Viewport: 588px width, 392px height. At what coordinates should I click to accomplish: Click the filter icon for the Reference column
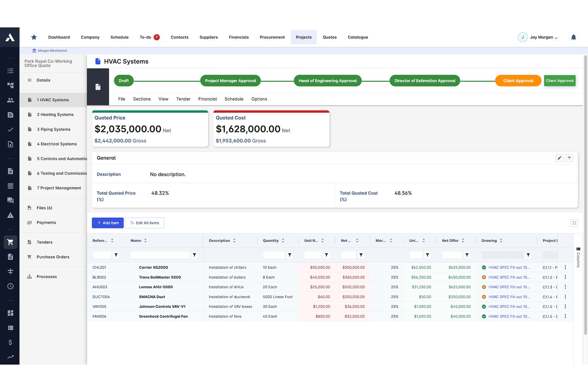pyautogui.click(x=116, y=255)
